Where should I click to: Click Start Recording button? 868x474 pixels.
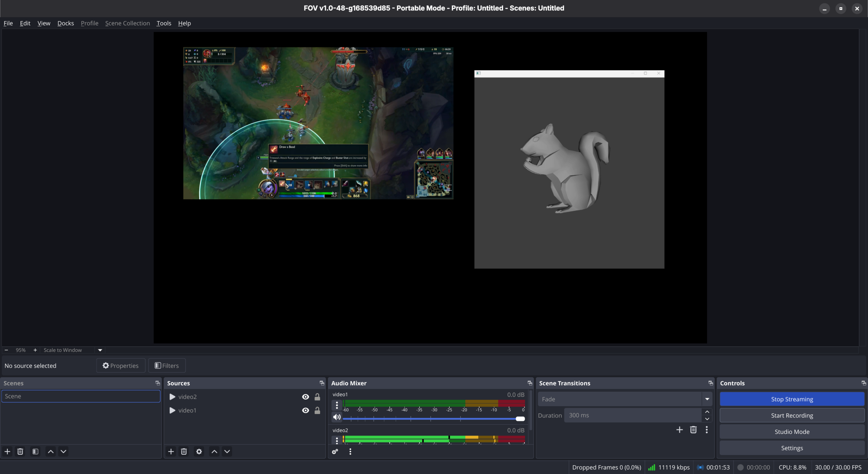[x=792, y=415]
